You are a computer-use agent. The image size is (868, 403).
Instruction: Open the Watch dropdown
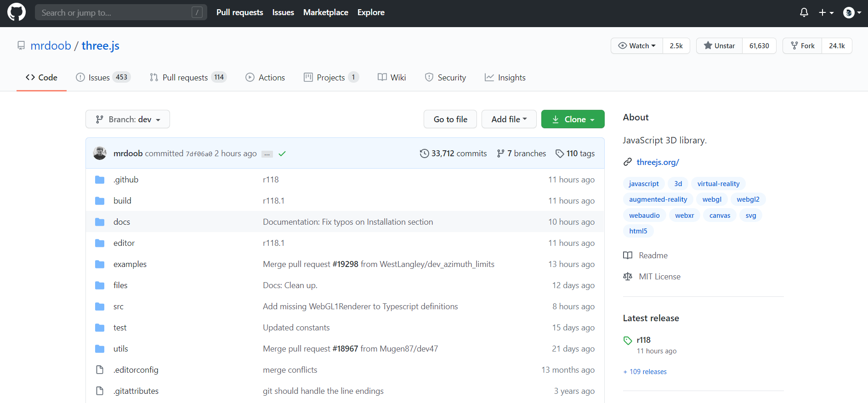[636, 45]
